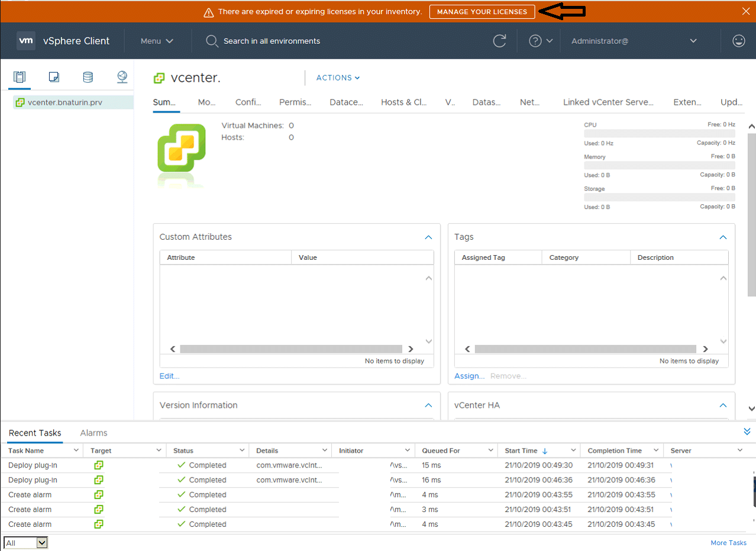Screen dimensions: 756x551
Task: Click the large vCenter summary image
Action: pyautogui.click(x=182, y=155)
